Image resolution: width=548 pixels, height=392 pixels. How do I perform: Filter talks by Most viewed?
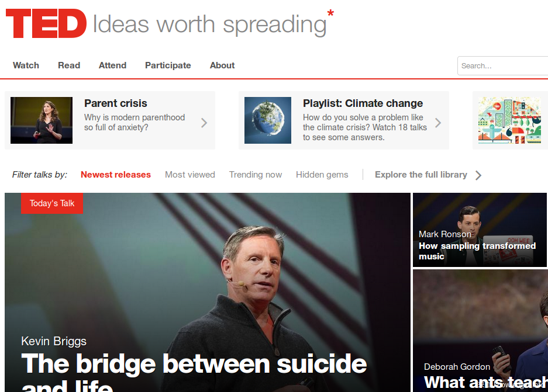point(190,175)
